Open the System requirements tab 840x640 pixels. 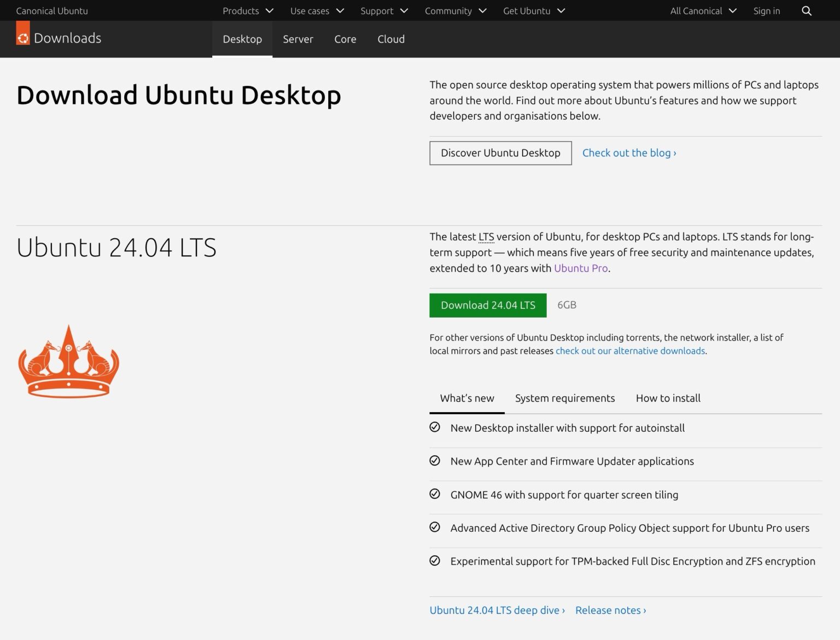tap(564, 398)
